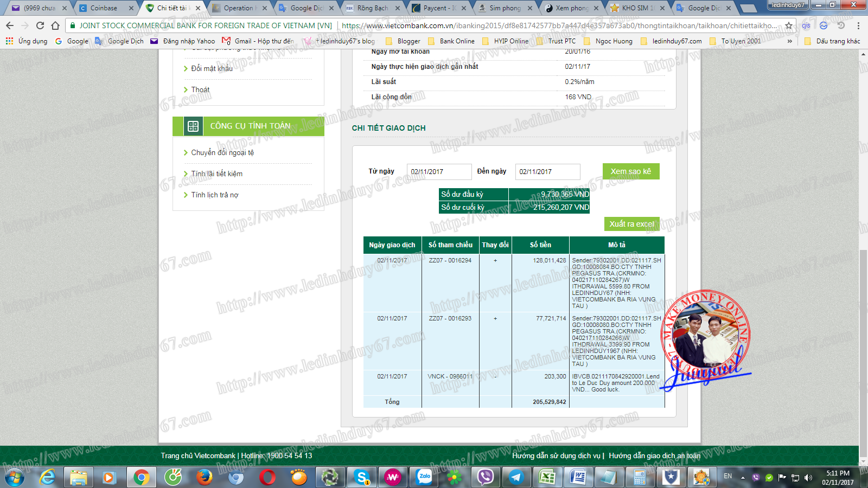This screenshot has width=868, height=488.
Task: Open the Bank Online bookmark folder
Action: click(451, 41)
